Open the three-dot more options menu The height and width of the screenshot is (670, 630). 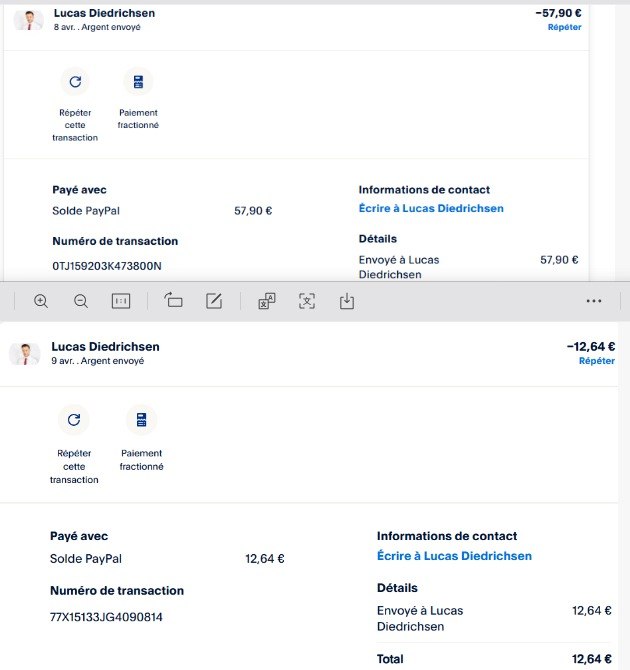coord(594,301)
